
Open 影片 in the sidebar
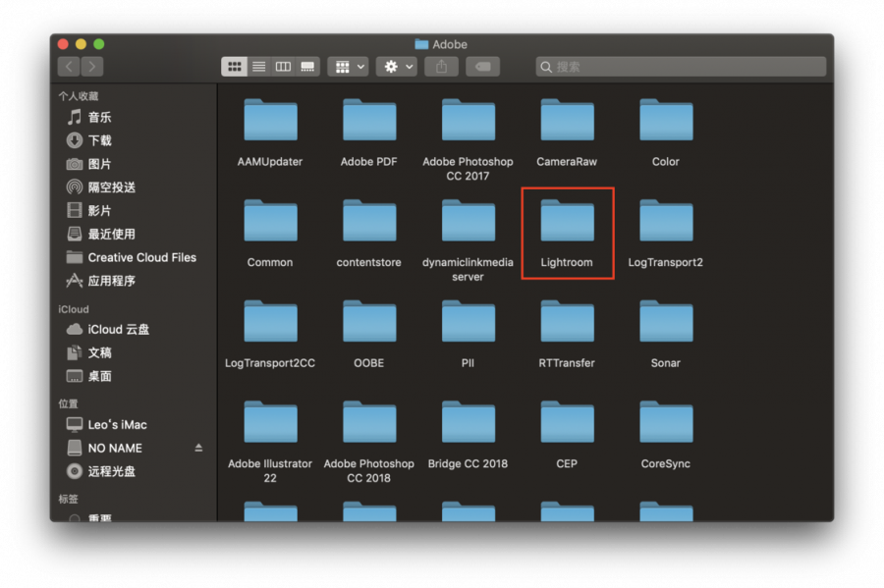(x=133, y=211)
